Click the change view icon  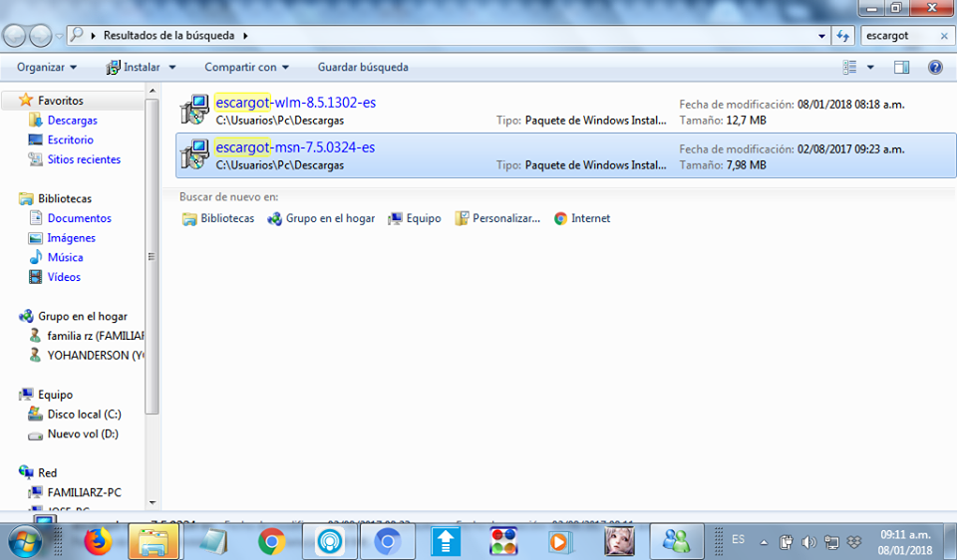tap(849, 67)
